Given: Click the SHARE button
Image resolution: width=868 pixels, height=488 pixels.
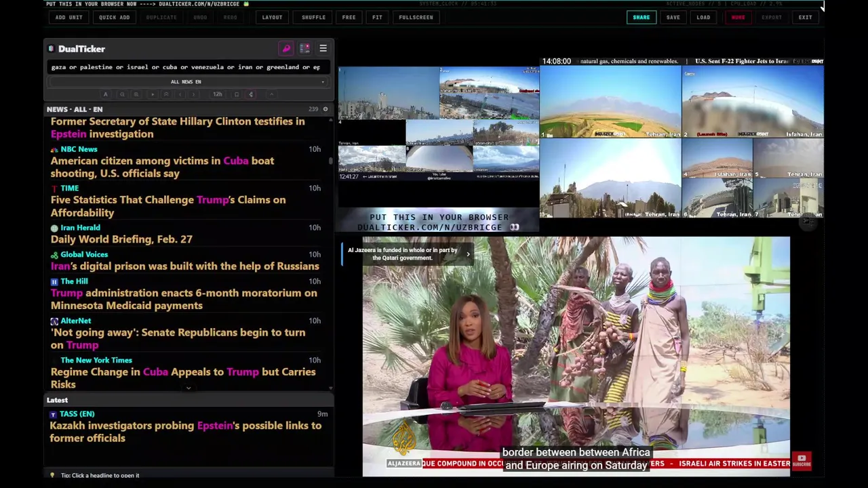Looking at the screenshot, I should pyautogui.click(x=641, y=18).
